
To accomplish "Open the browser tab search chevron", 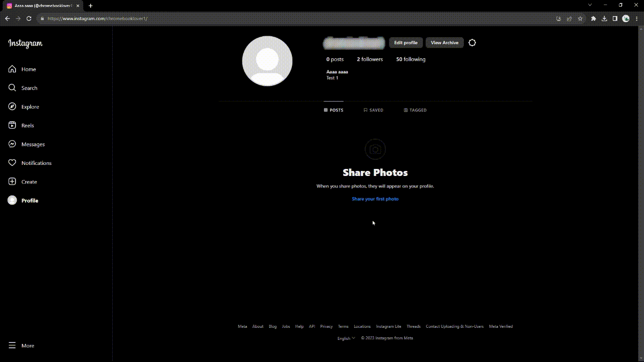I will tap(589, 5).
